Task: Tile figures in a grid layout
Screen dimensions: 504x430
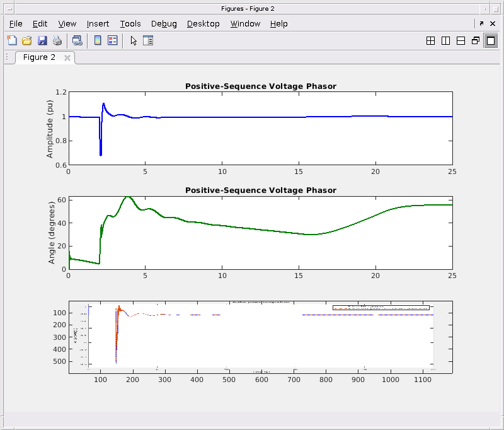Action: (430, 41)
